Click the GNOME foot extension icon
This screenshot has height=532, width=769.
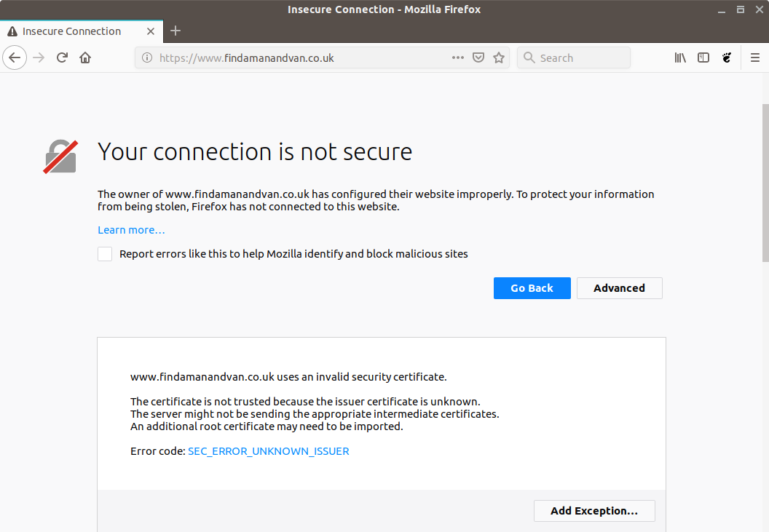click(727, 58)
